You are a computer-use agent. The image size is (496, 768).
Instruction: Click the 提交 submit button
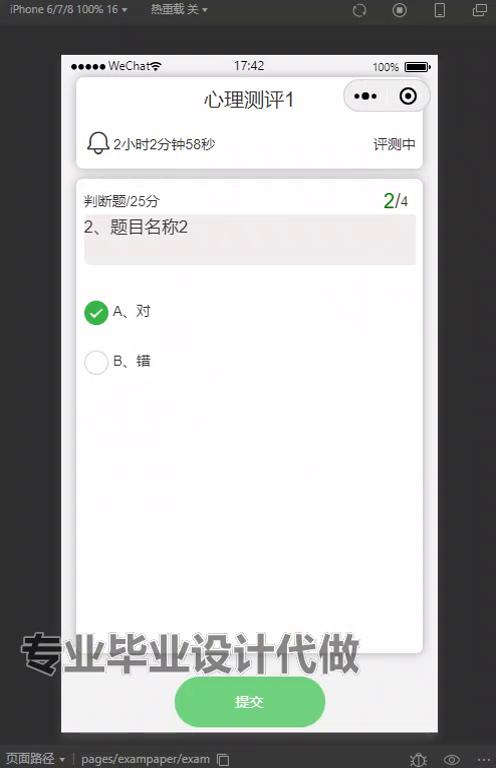tap(250, 701)
